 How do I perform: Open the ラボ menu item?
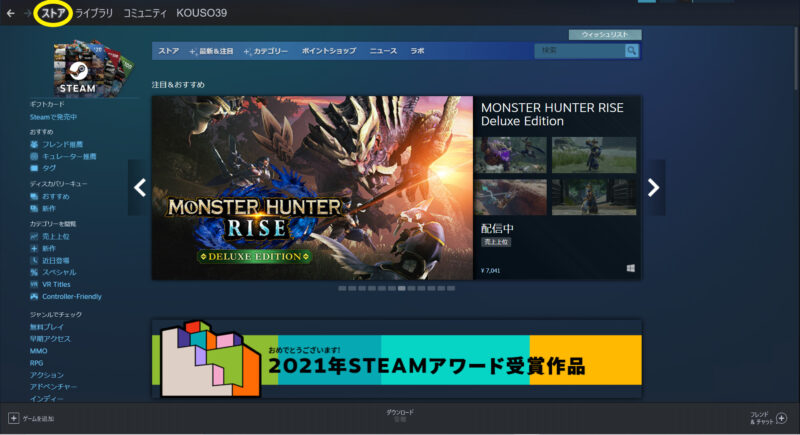[417, 51]
